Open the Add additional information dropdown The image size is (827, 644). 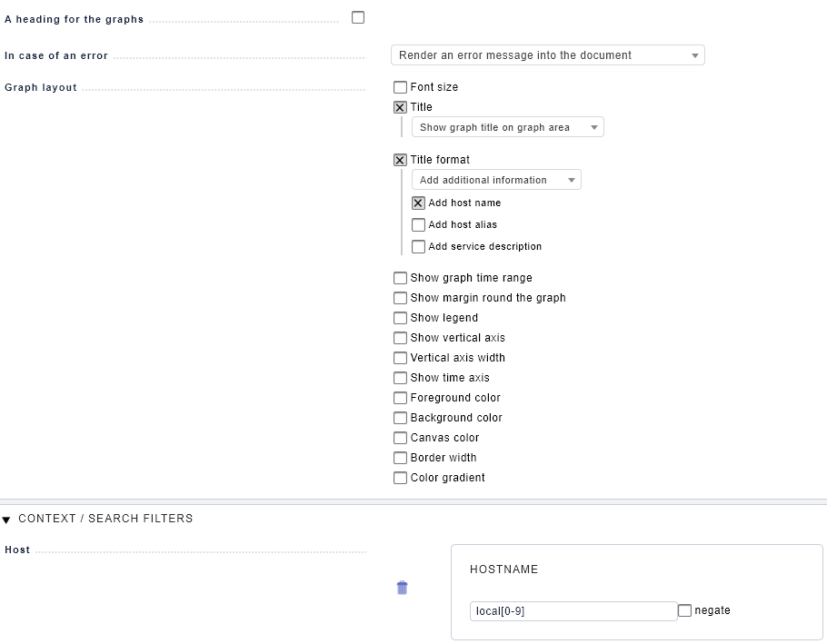pyautogui.click(x=496, y=181)
